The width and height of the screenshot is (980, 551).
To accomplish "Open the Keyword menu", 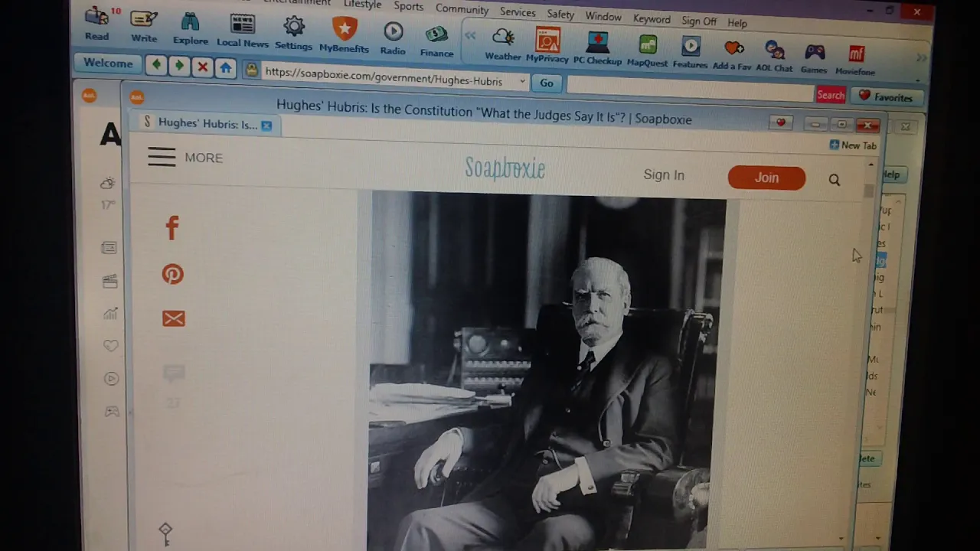I will (x=652, y=18).
